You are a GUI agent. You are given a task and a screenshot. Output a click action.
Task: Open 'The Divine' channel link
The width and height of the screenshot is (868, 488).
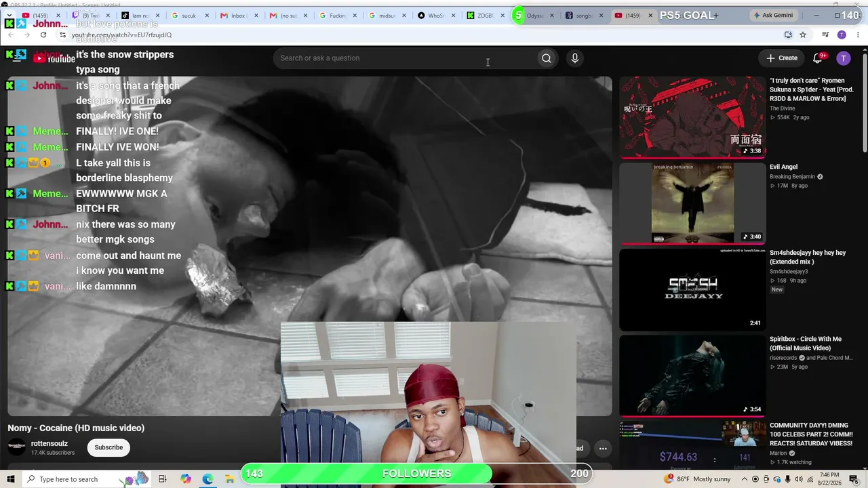point(783,108)
